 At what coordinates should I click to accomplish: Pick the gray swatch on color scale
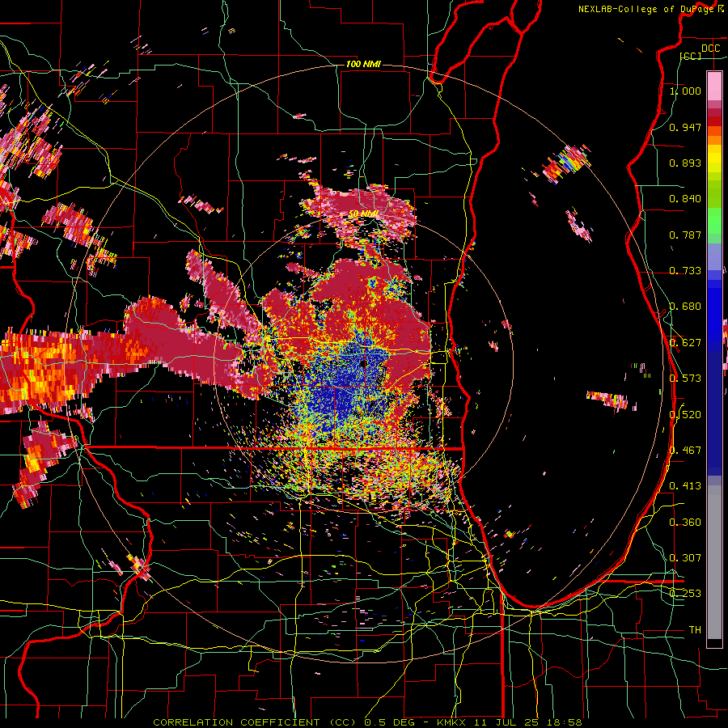coord(714,562)
